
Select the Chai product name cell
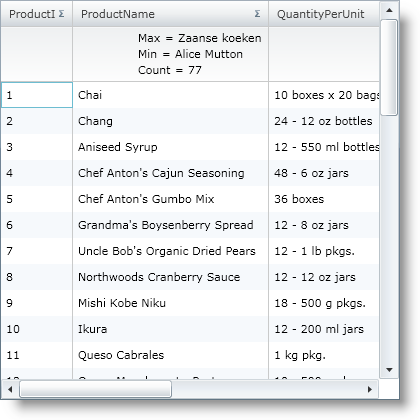click(x=171, y=95)
